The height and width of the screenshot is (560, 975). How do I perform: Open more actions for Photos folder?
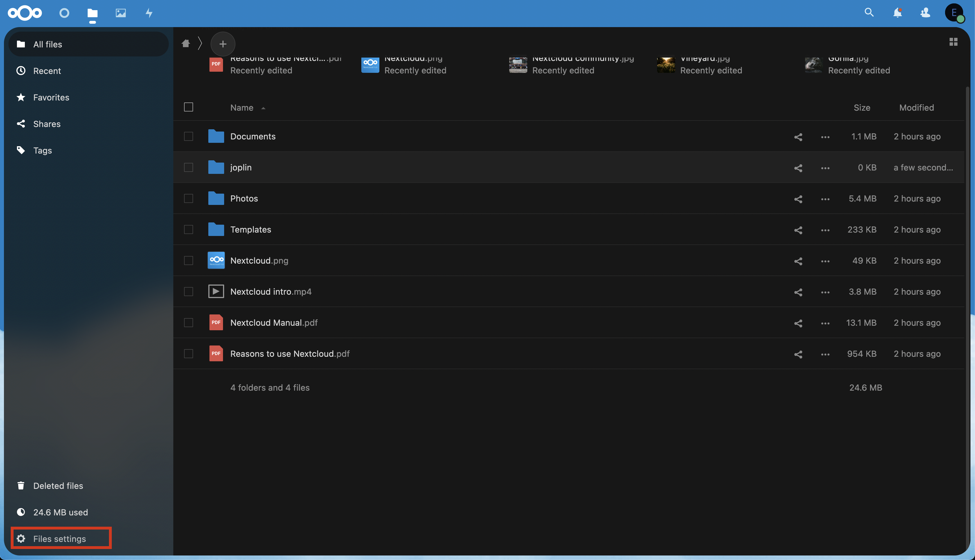(825, 199)
